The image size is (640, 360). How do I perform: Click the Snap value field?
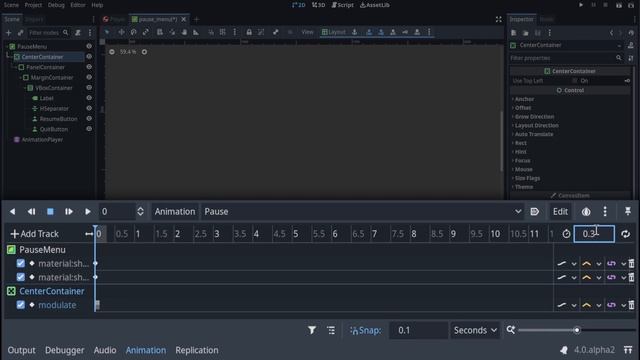point(418,330)
